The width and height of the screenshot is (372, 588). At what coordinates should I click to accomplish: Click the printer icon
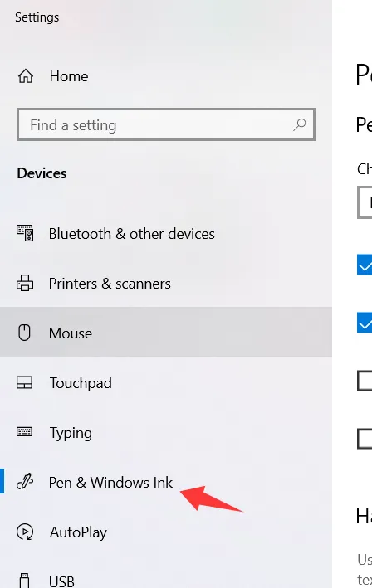(x=25, y=283)
